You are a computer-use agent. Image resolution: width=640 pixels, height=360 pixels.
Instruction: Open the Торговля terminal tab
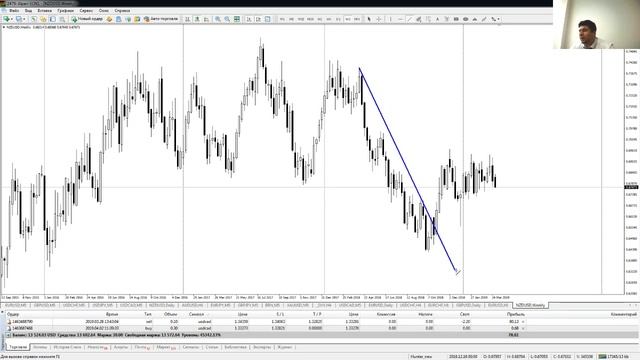point(18,347)
